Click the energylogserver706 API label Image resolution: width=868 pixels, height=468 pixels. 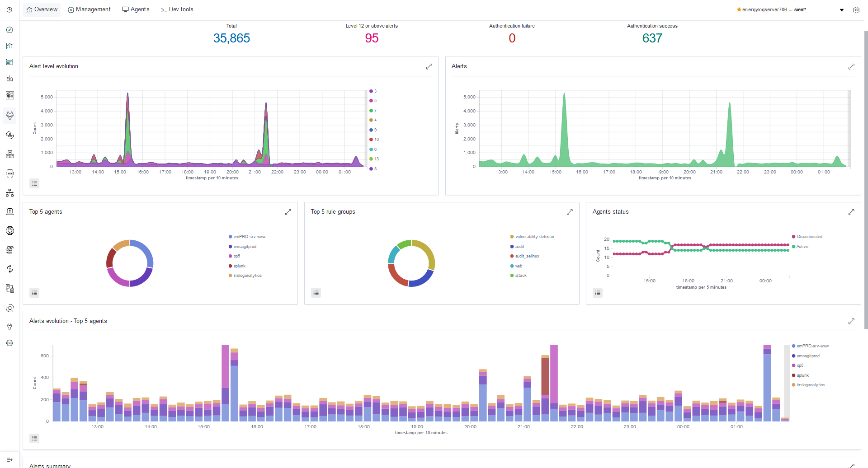click(764, 9)
